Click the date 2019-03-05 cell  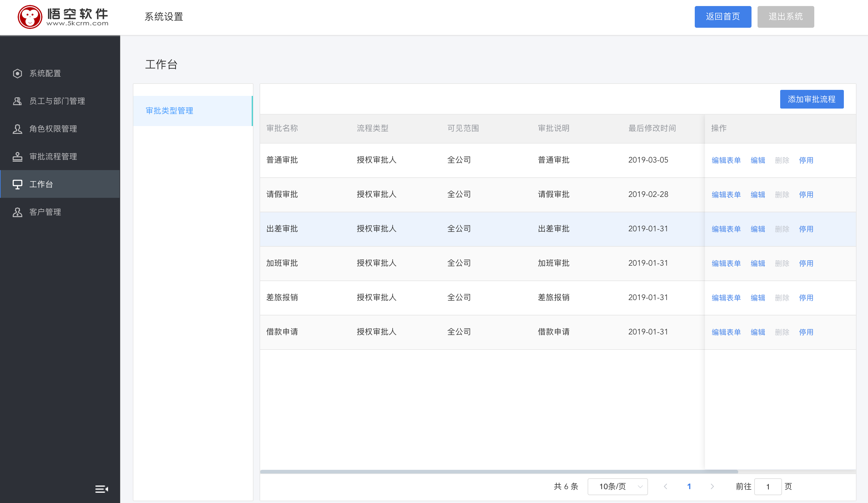pos(648,160)
